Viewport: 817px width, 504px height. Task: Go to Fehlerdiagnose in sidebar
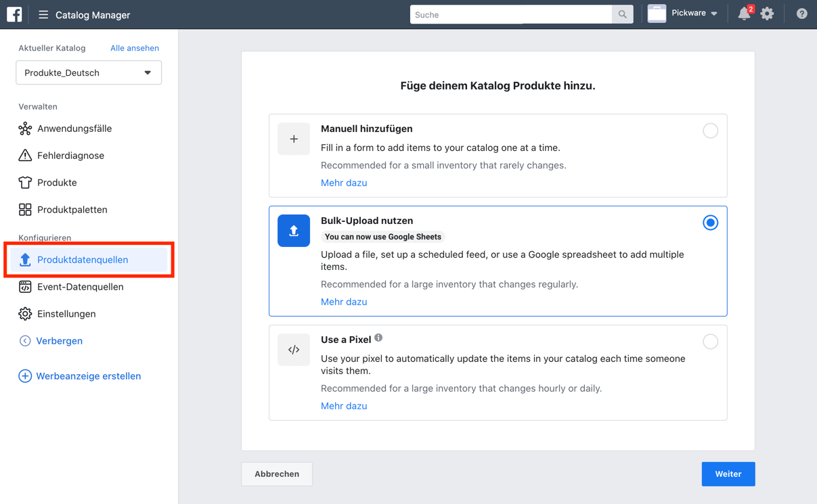click(x=70, y=156)
